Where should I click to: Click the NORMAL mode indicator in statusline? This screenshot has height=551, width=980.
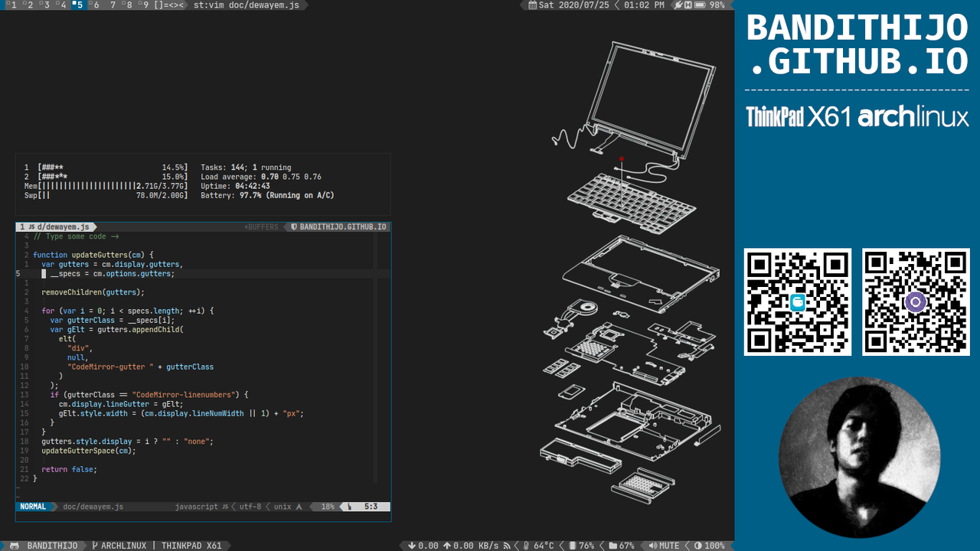coord(33,507)
